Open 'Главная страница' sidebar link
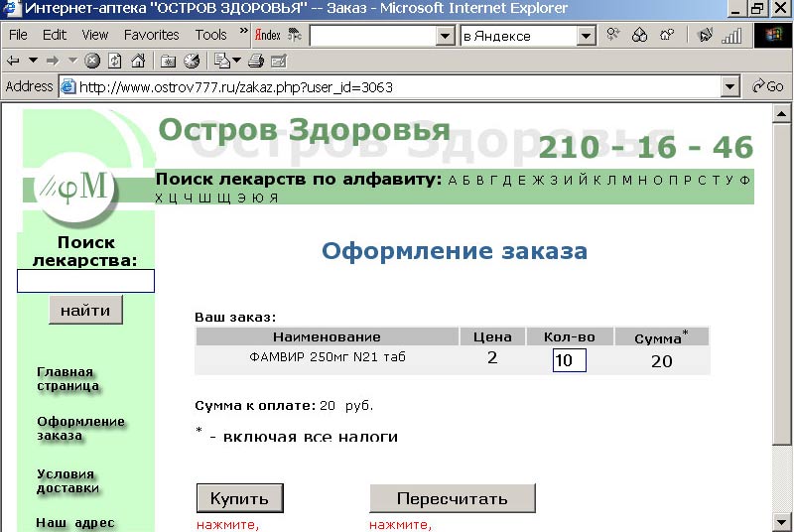Viewport: 794px width, 532px height. click(x=67, y=378)
